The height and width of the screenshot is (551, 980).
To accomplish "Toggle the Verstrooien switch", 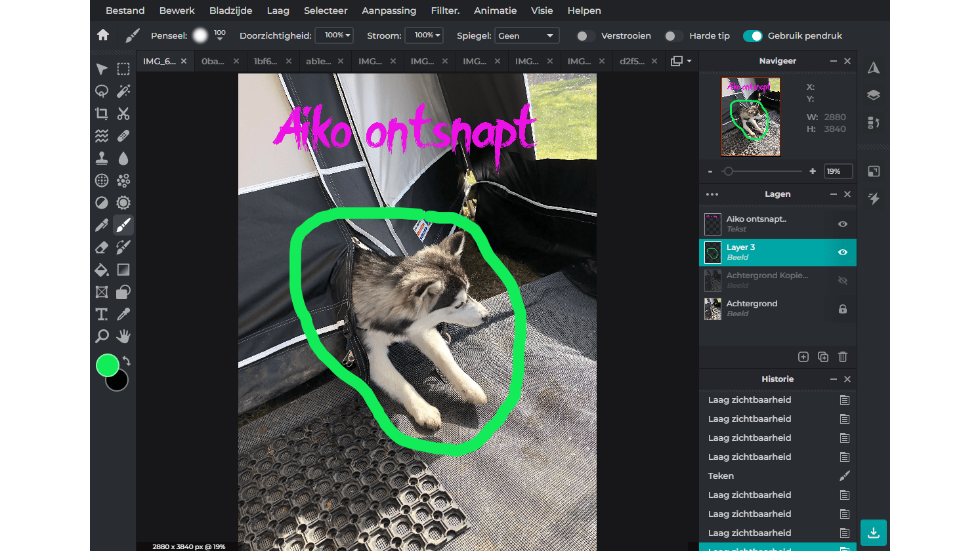I will tap(586, 36).
